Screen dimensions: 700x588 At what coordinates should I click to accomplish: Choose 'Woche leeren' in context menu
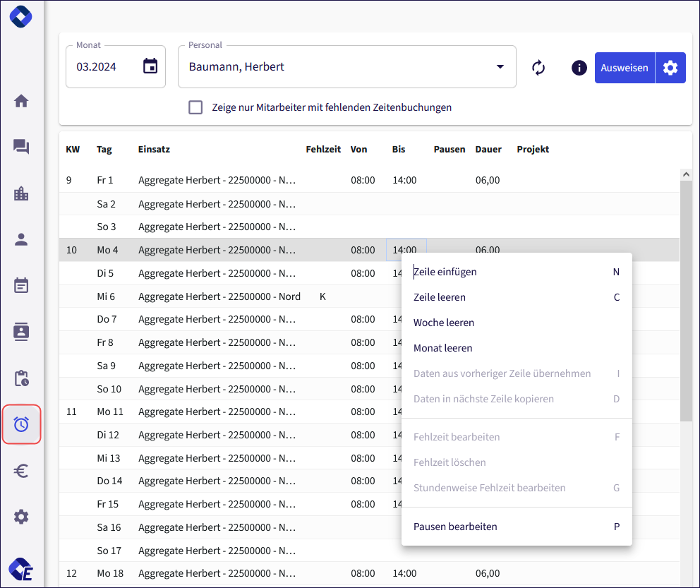(x=444, y=323)
